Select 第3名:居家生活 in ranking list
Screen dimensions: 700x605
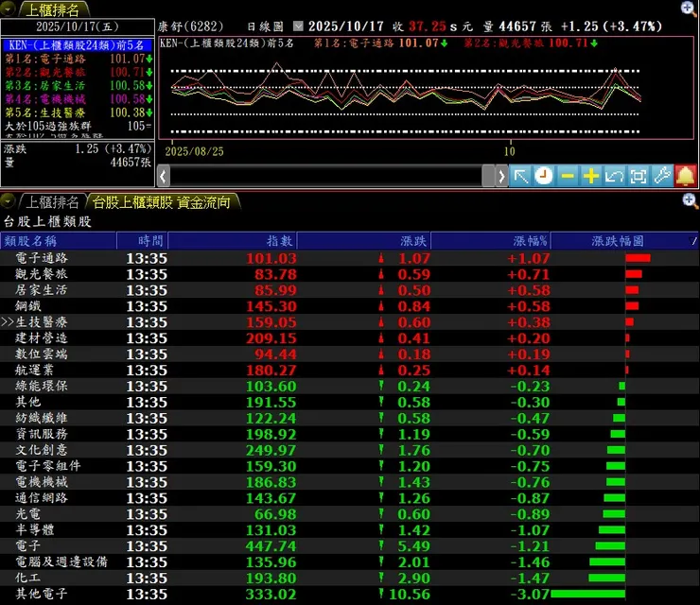click(x=78, y=85)
